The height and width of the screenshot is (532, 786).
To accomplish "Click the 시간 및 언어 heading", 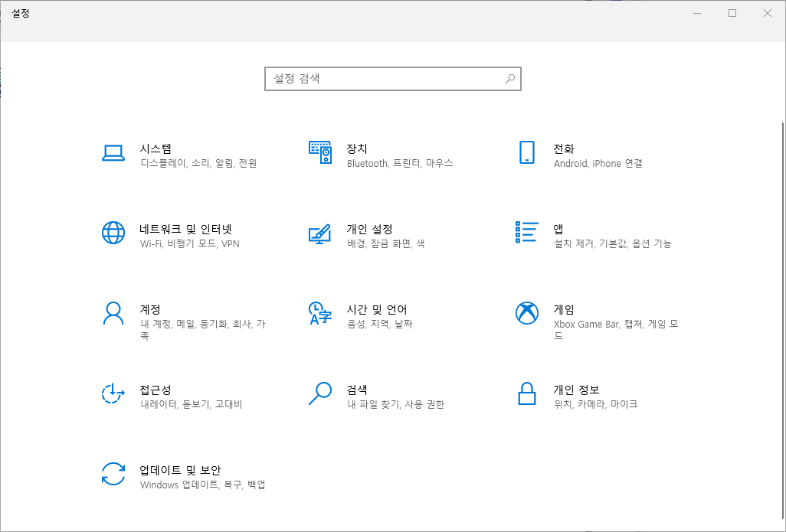I will click(377, 309).
